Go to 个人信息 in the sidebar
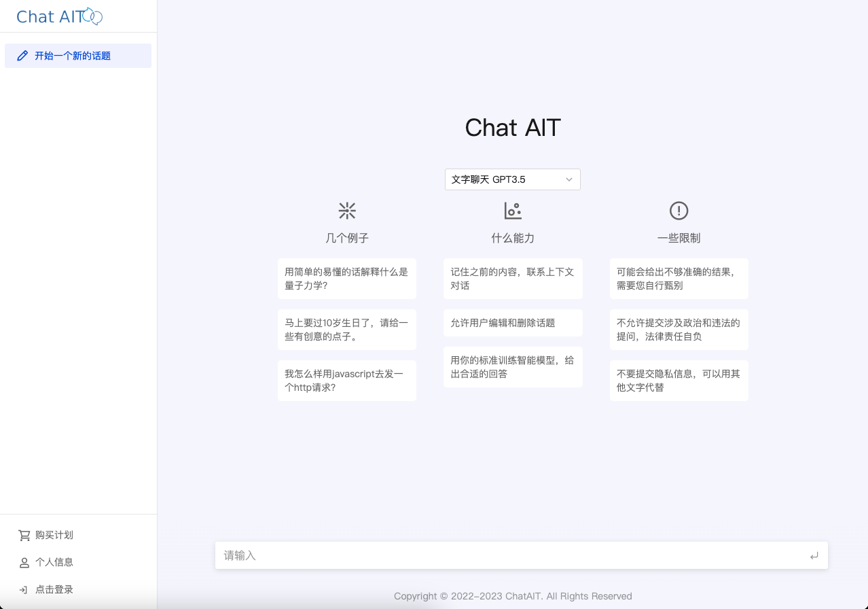 [x=54, y=563]
